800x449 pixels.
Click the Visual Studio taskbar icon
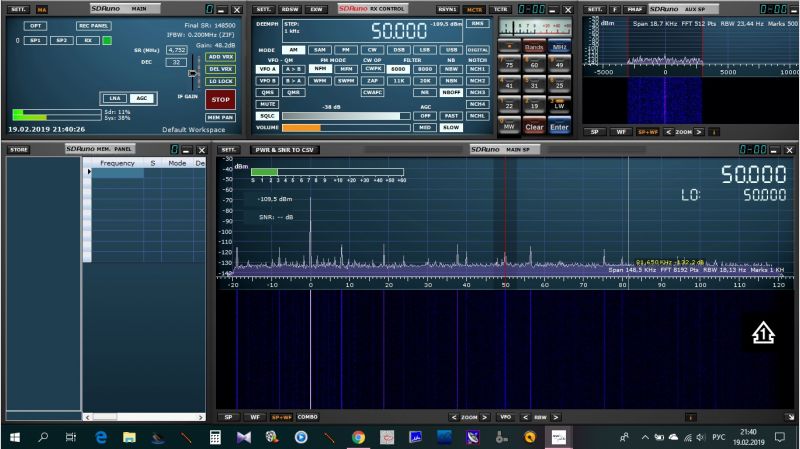coord(244,437)
